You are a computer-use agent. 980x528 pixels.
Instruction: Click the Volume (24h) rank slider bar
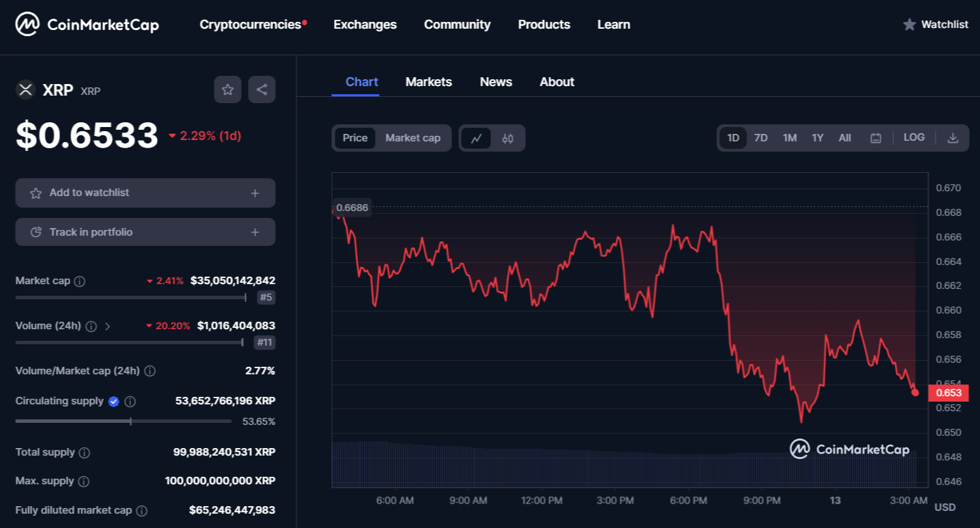(x=130, y=342)
